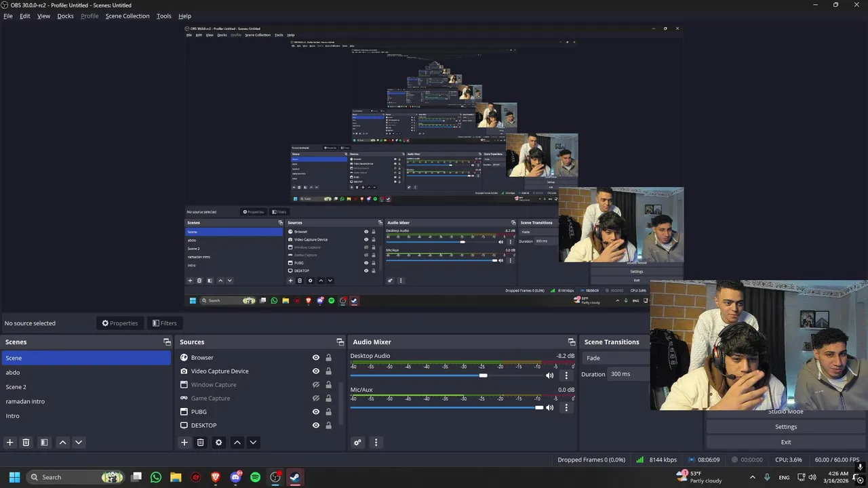Screen dimensions: 868x488
Task: Click the taskbar Search box
Action: pyautogui.click(x=75, y=477)
